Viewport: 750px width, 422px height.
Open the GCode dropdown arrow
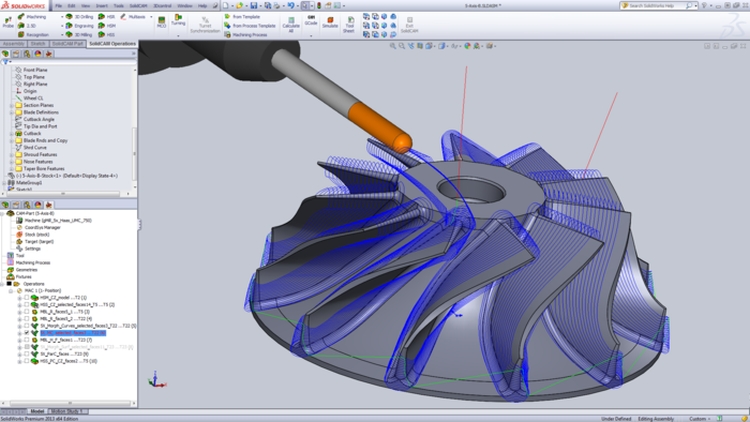point(311,35)
